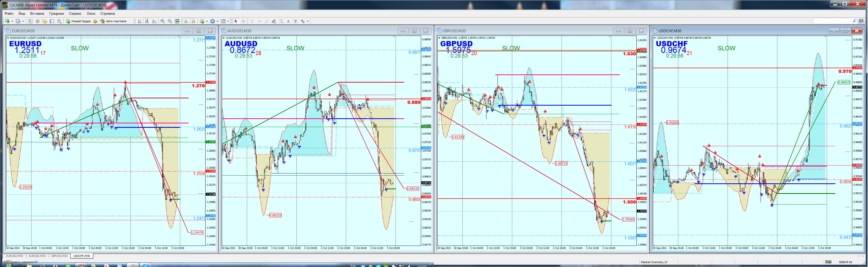Select the trendline drawing tool

point(266,21)
